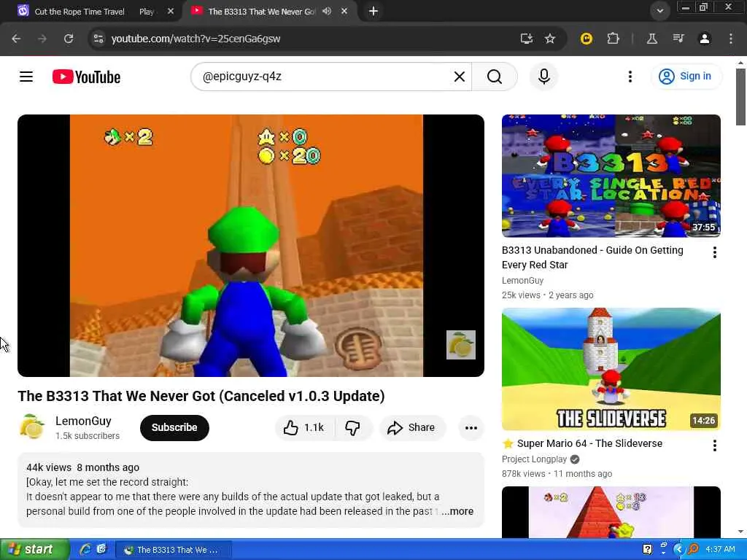Click second quick launch icon on taskbar

click(101, 550)
